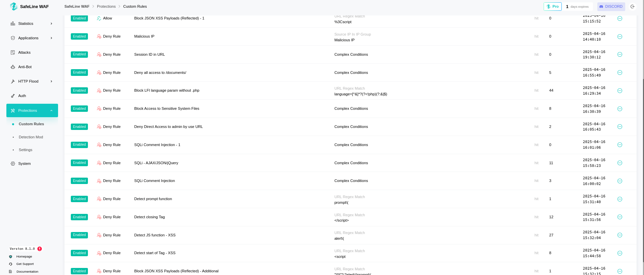Open more options for Session ID in URL

coord(620,54)
